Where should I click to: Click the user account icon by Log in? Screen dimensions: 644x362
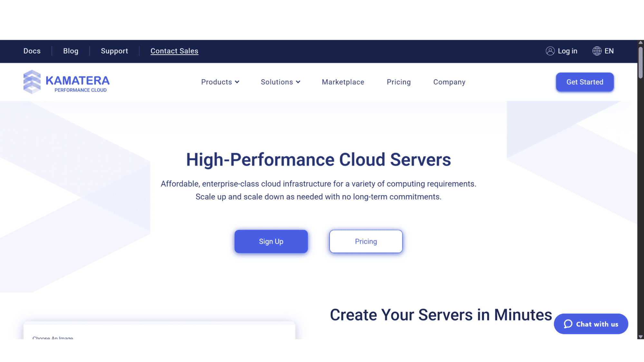tap(550, 51)
